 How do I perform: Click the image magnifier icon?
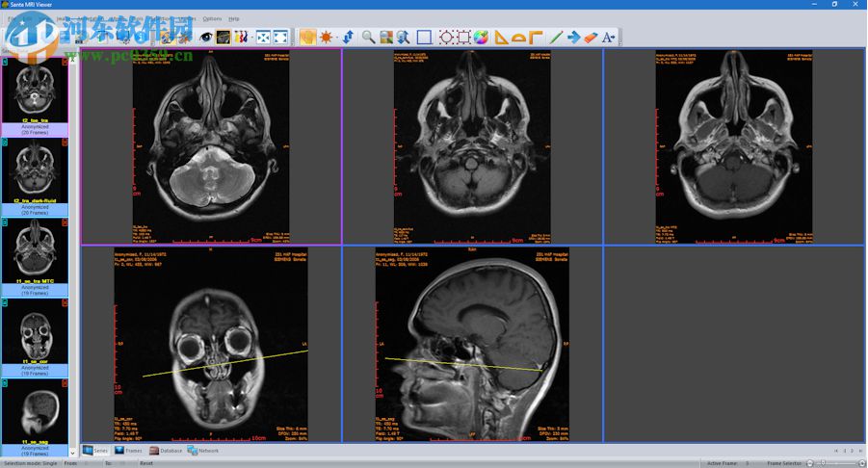(x=386, y=37)
